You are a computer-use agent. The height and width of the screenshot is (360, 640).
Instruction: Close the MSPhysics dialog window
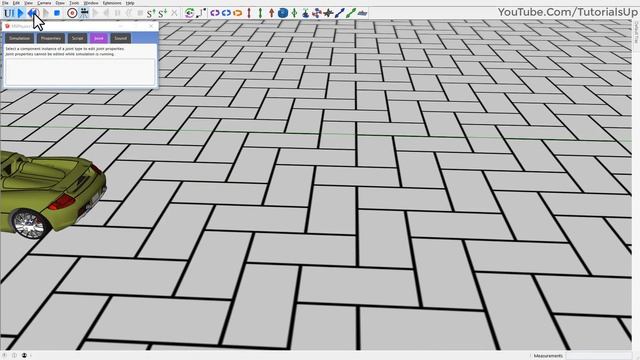pyautogui.click(x=151, y=26)
